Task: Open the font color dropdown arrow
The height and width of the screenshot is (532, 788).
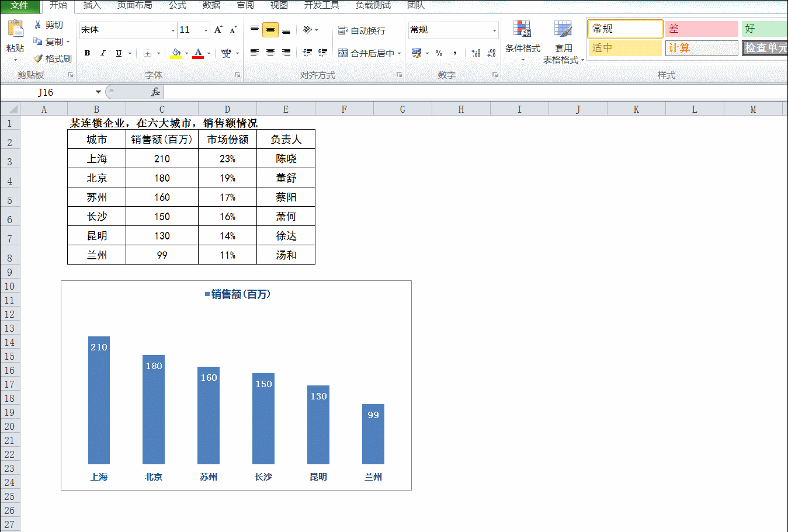Action: [209, 53]
